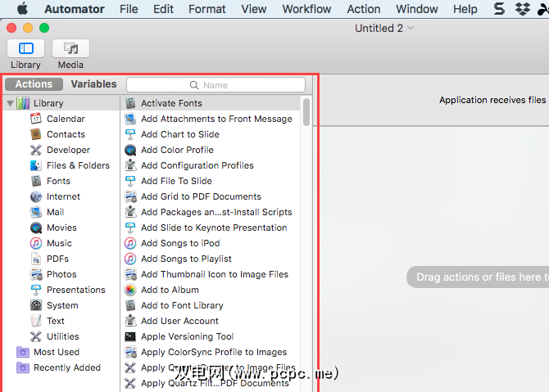This screenshot has width=549, height=392.
Task: Click the Apple Versioning Tool terminal icon
Action: point(130,336)
